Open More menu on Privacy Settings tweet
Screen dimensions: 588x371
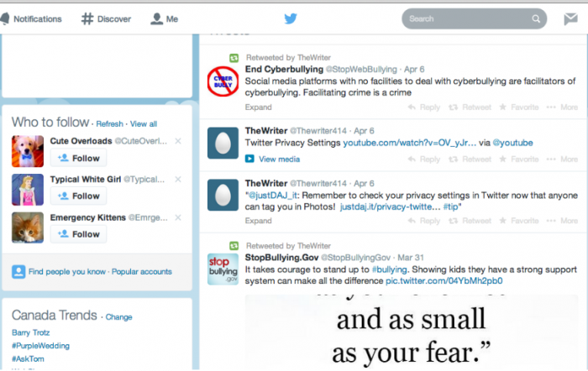click(x=562, y=159)
